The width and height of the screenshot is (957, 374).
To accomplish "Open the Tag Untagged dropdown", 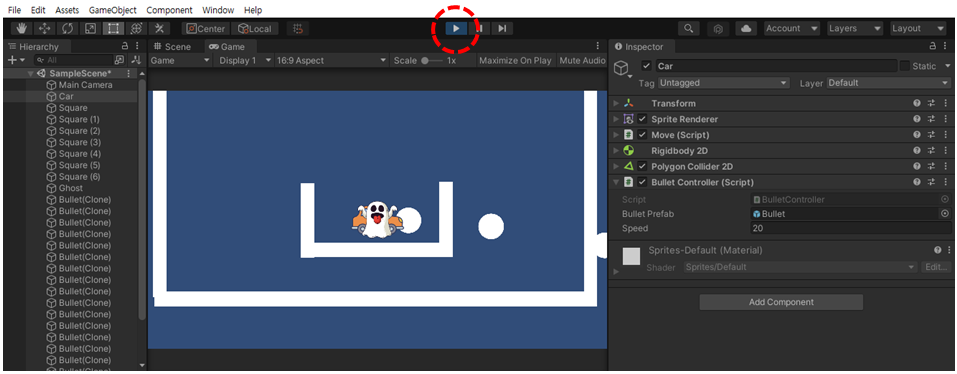I will pyautogui.click(x=723, y=83).
